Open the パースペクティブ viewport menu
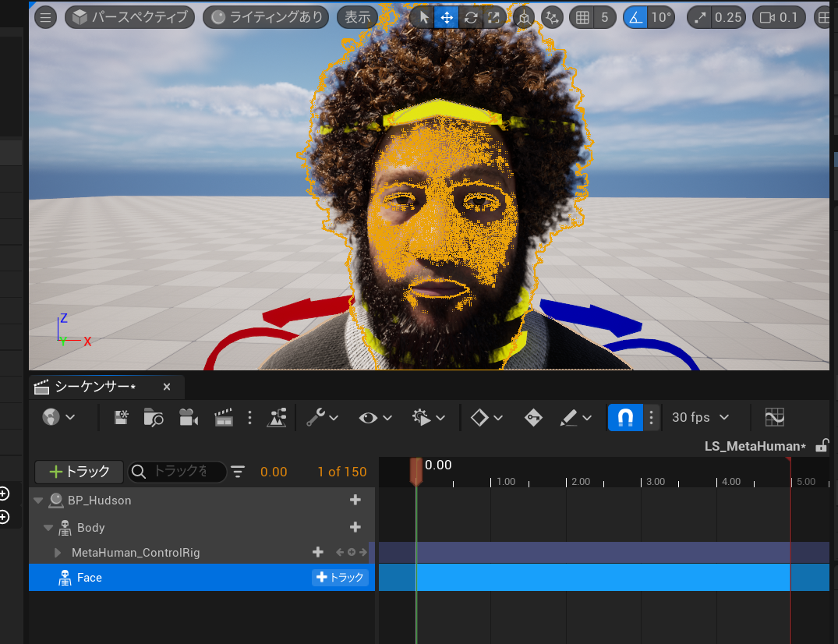Viewport: 838px width, 644px height. pyautogui.click(x=130, y=17)
